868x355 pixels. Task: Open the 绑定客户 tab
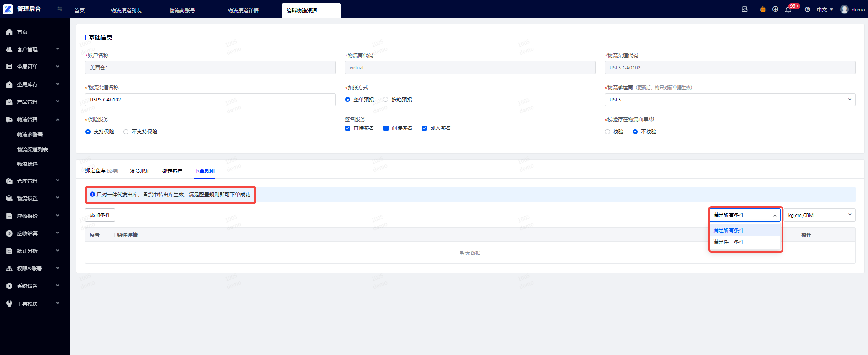coord(172,171)
